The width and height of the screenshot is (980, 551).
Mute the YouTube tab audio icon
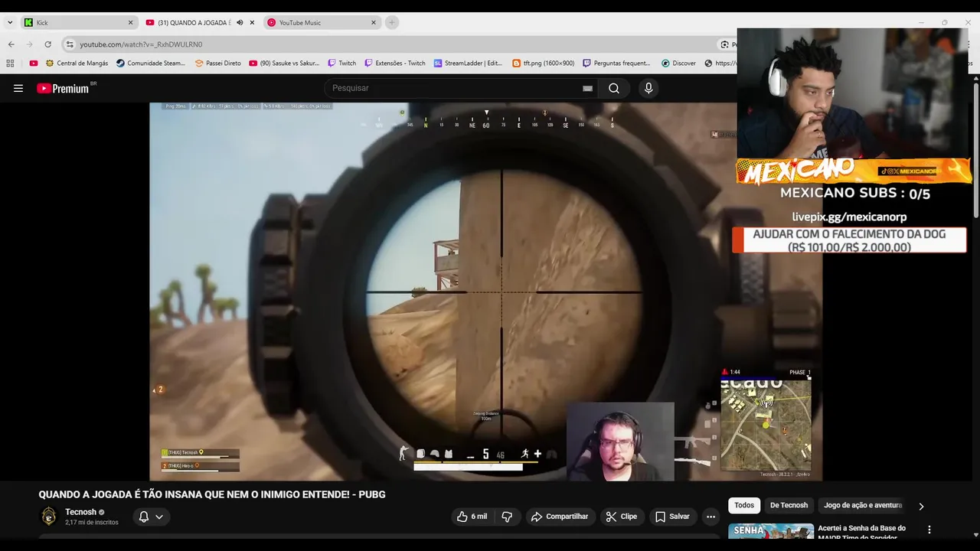click(x=240, y=22)
